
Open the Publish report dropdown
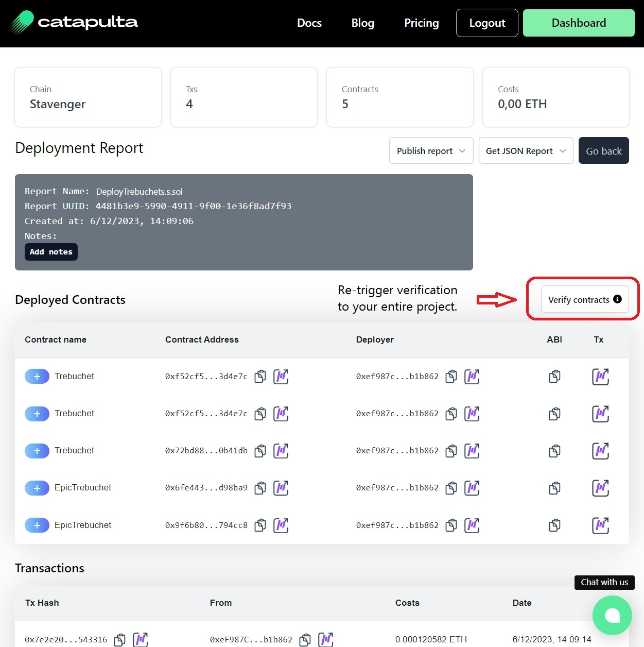point(431,150)
